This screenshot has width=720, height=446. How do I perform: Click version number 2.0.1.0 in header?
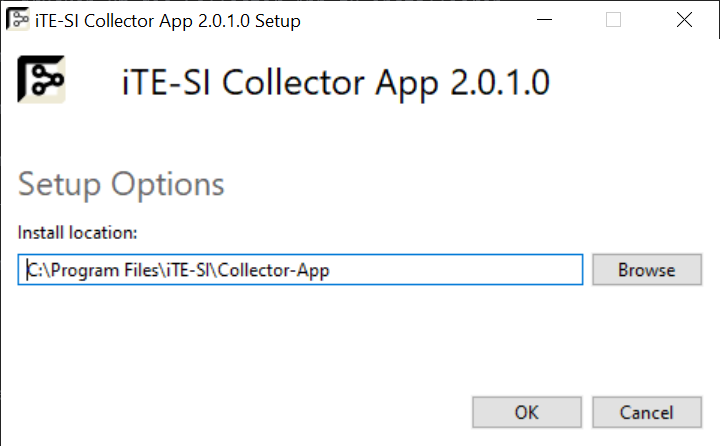500,82
